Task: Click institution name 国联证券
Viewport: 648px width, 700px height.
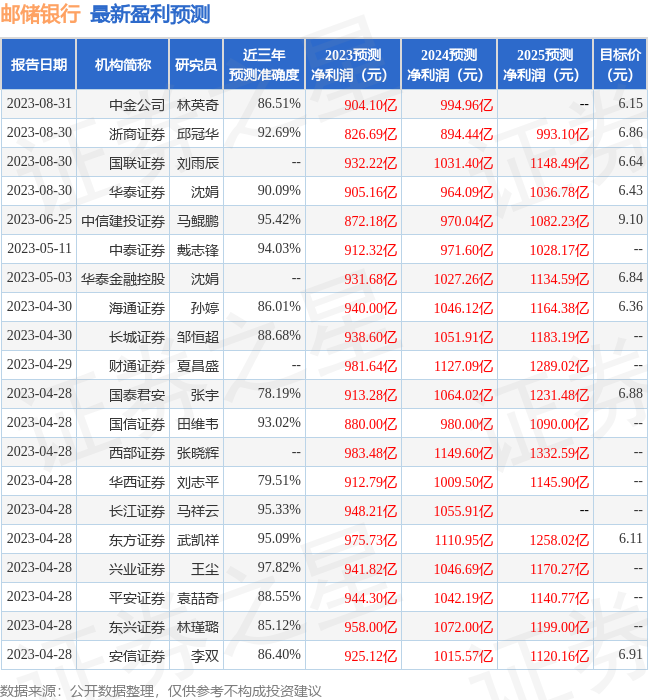Action: click(x=137, y=163)
